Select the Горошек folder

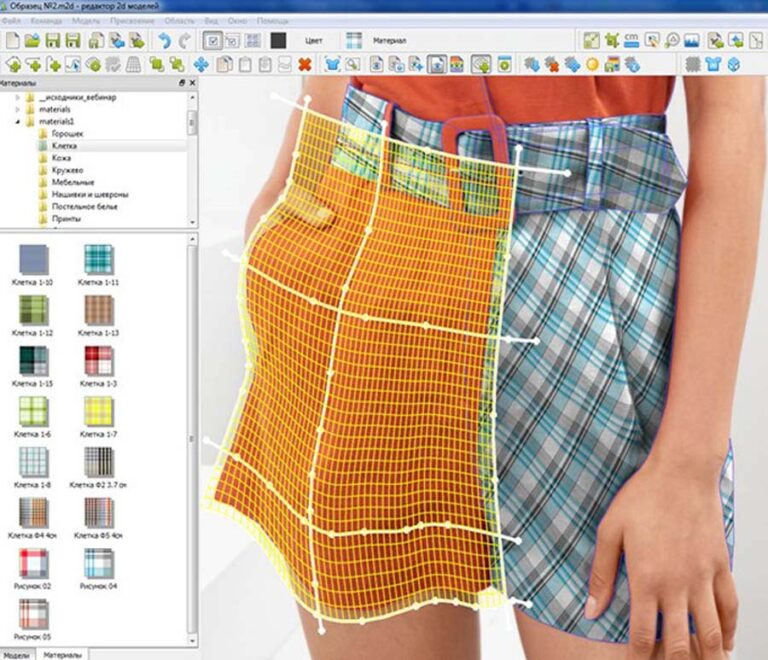[x=68, y=134]
